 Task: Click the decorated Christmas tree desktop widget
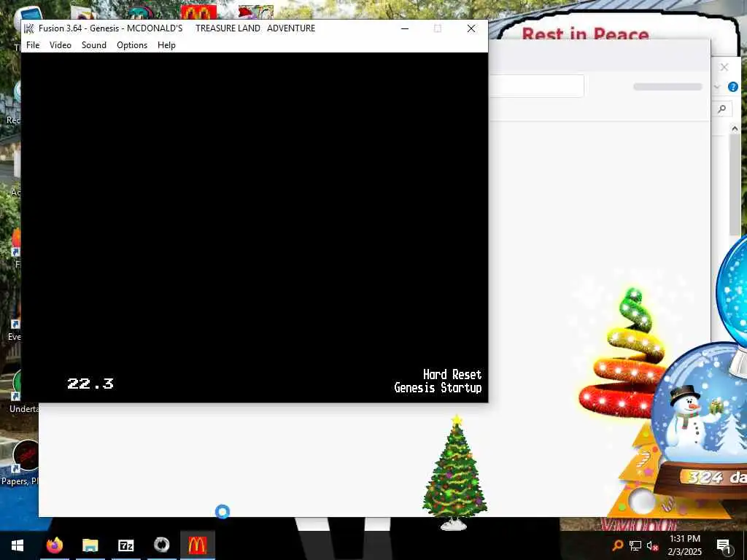[454, 472]
